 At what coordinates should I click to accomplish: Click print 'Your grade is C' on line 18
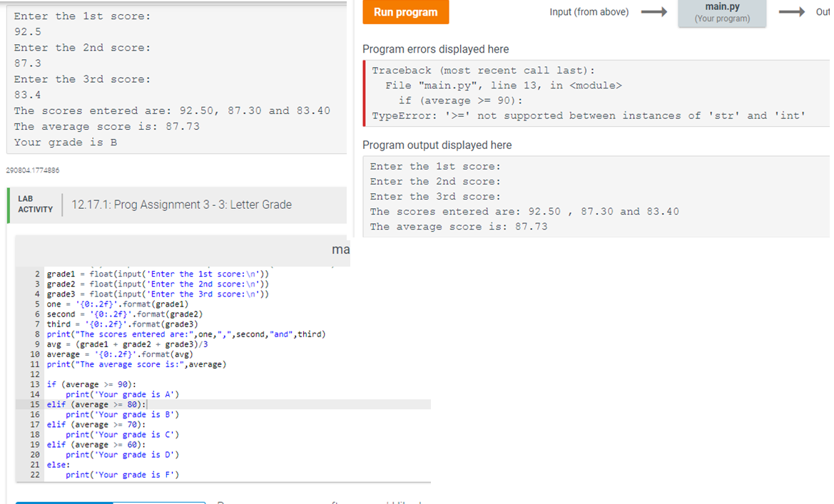[122, 435]
